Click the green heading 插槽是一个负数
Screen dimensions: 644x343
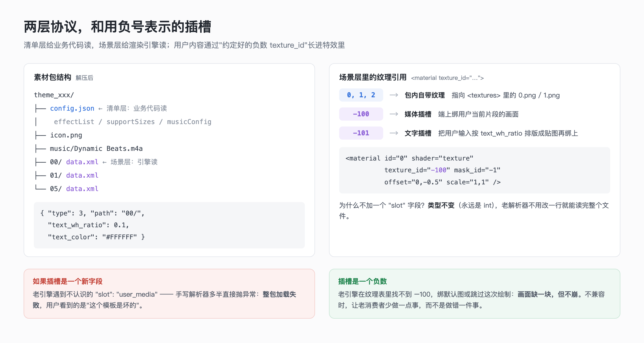[x=362, y=281]
